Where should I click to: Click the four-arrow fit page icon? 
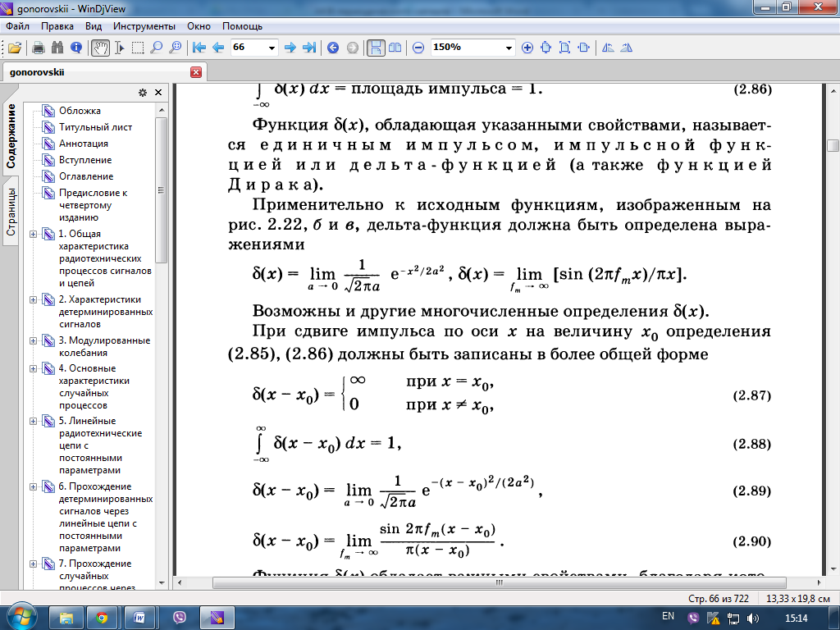[x=546, y=48]
